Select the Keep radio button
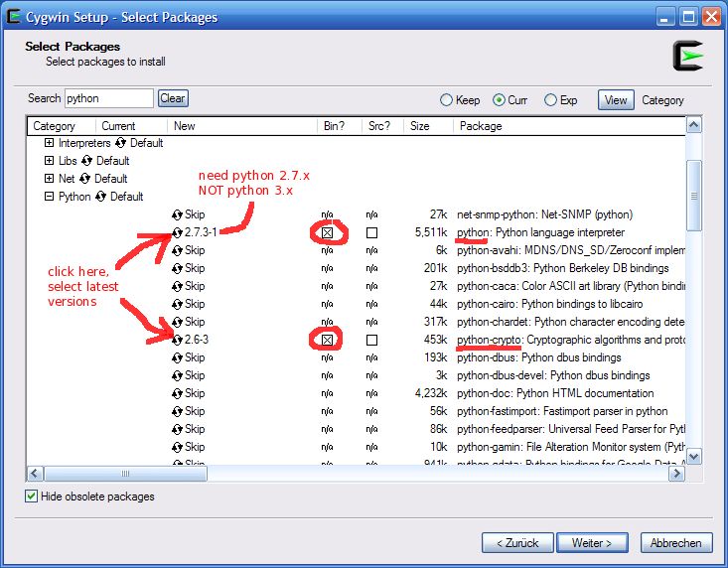 pos(446,100)
